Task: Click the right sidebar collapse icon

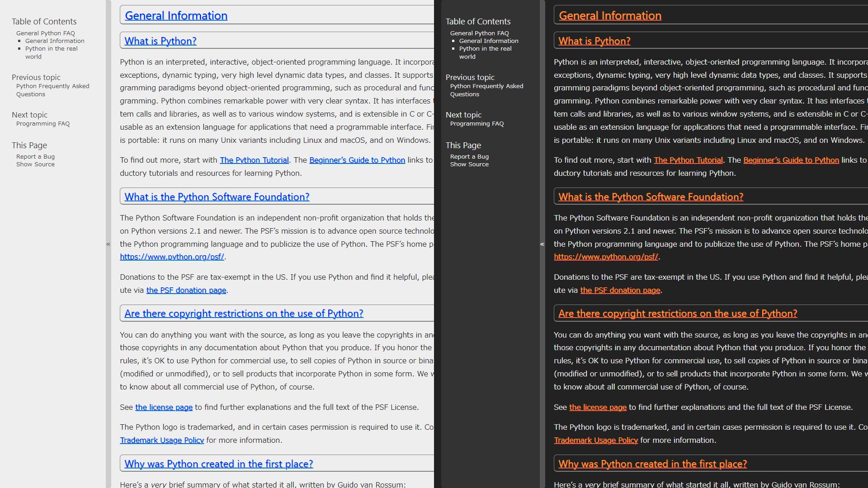Action: pyautogui.click(x=542, y=244)
